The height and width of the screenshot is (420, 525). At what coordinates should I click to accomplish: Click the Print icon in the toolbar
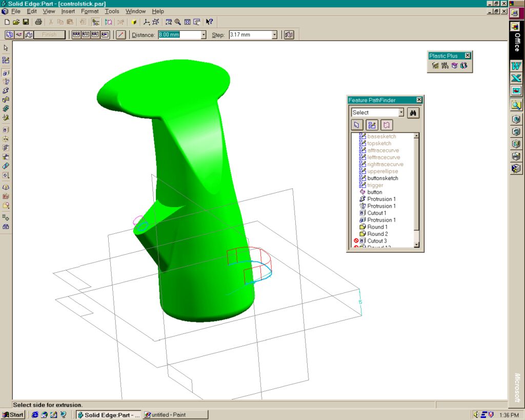point(38,22)
